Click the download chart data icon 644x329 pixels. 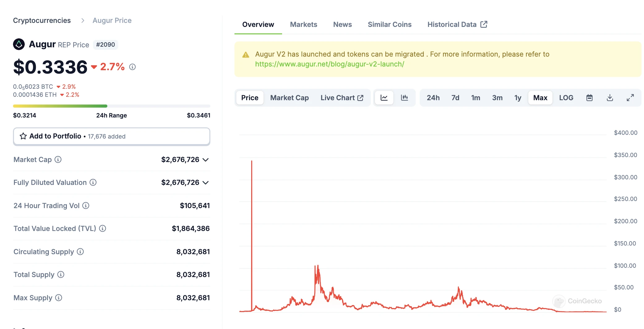[610, 98]
